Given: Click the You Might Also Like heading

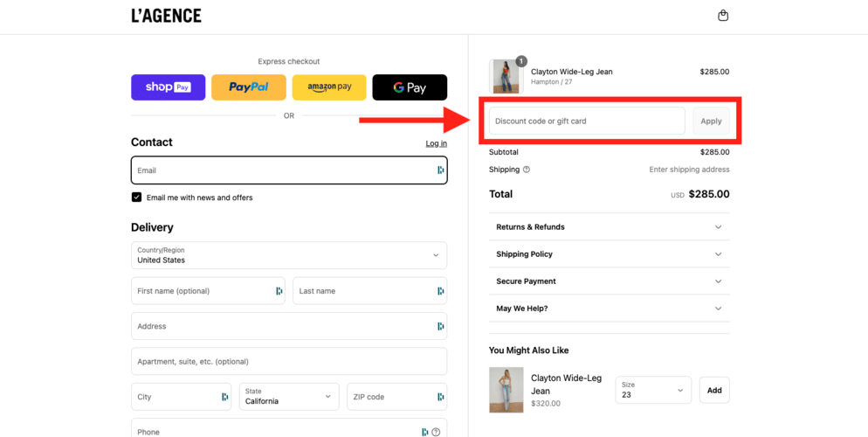Looking at the screenshot, I should tap(528, 350).
